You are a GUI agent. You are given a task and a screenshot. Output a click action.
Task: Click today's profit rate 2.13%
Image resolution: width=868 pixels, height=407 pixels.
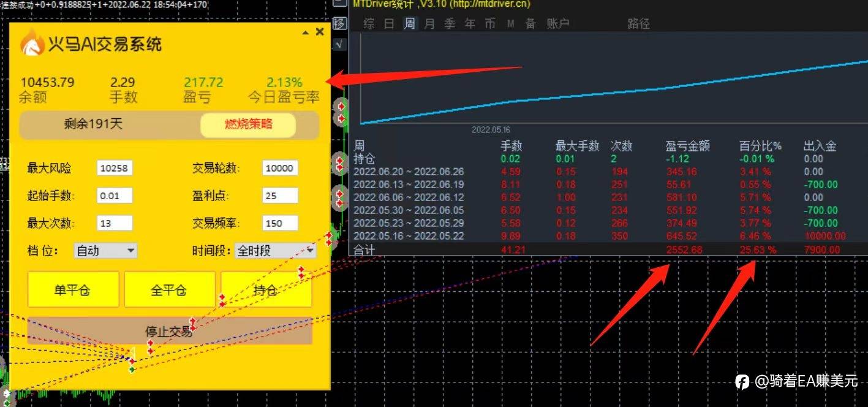[284, 82]
